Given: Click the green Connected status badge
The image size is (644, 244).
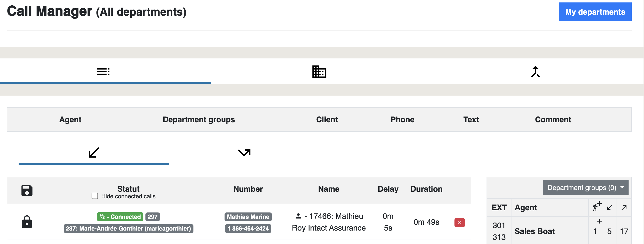Looking at the screenshot, I should tap(120, 217).
